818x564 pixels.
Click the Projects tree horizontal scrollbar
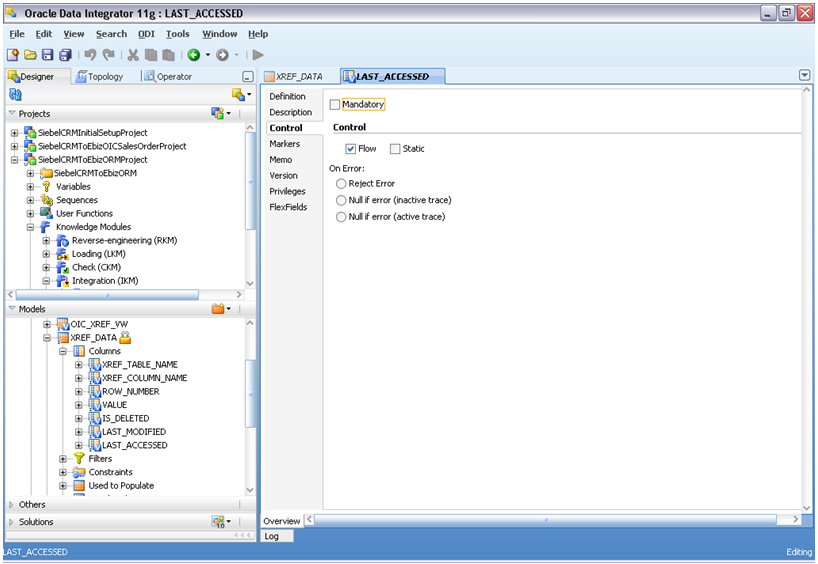click(107, 295)
